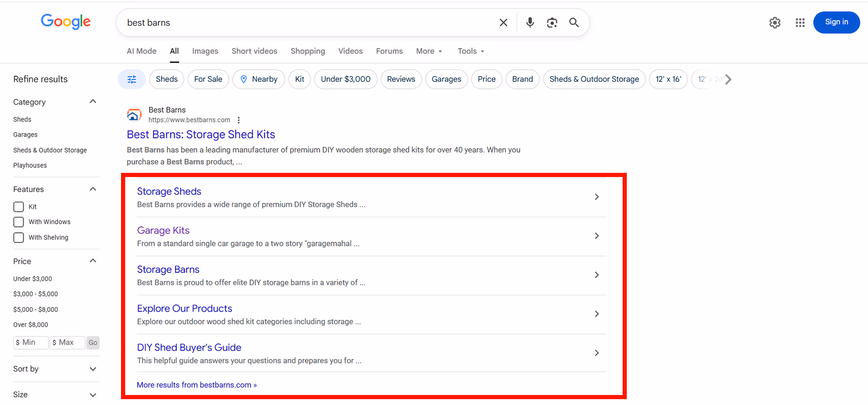Screen dimensions: 868x405
Task: Select the All results tab
Action: 174,51
